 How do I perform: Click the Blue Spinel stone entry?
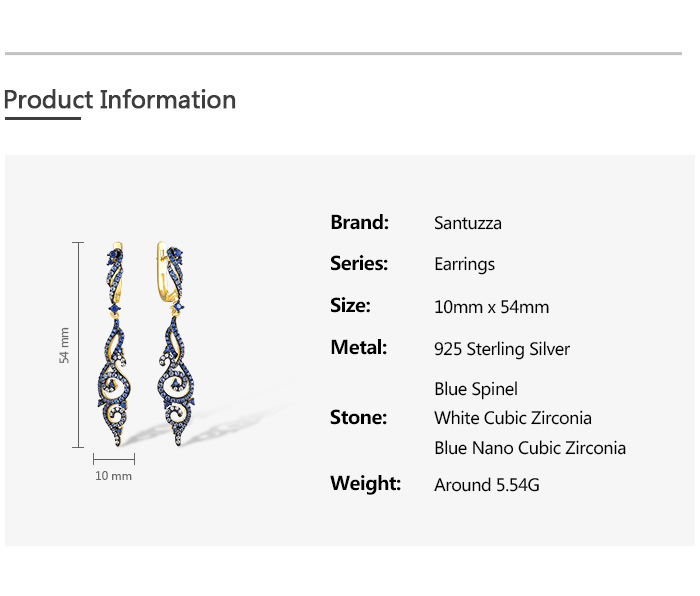coord(476,389)
